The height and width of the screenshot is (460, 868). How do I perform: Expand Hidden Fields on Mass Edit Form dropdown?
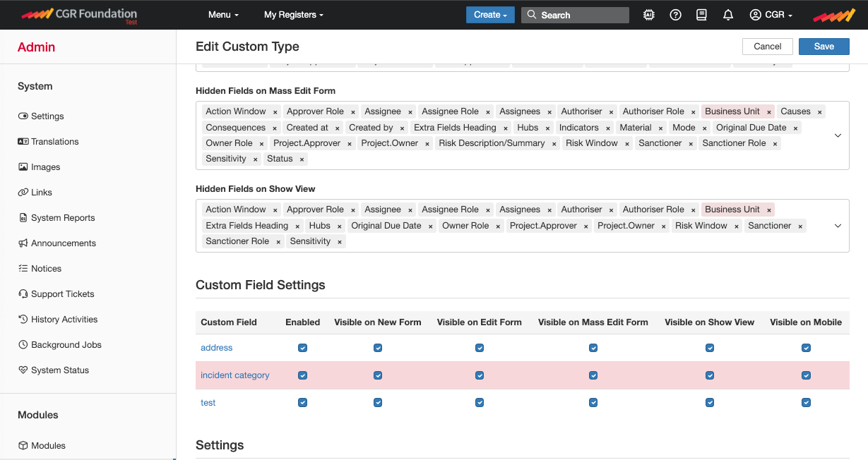pos(838,135)
